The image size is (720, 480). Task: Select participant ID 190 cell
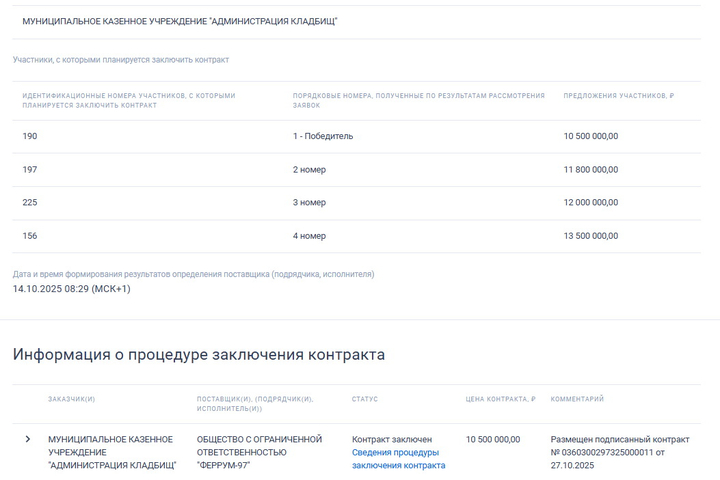(x=30, y=136)
